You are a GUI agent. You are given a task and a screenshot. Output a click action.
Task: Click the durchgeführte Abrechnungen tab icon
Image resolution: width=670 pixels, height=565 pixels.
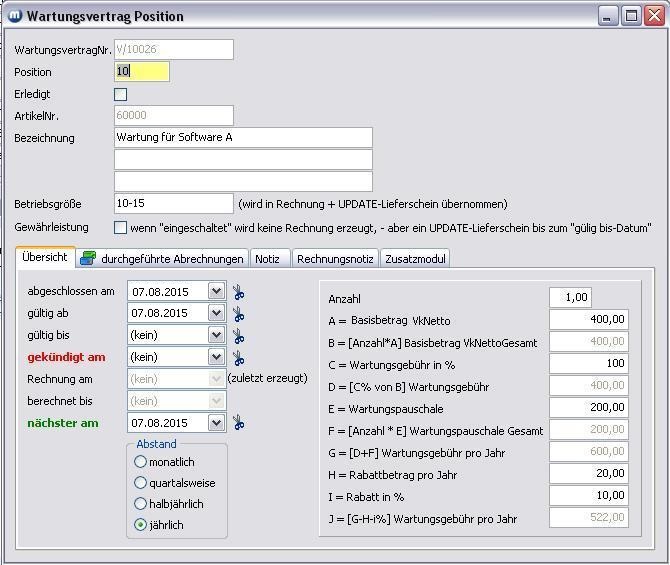(x=88, y=258)
